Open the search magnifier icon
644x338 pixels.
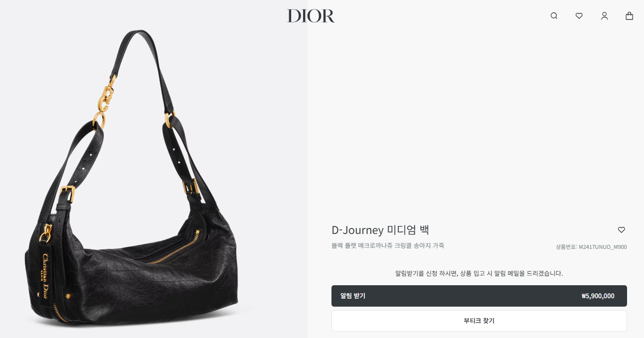tap(554, 16)
